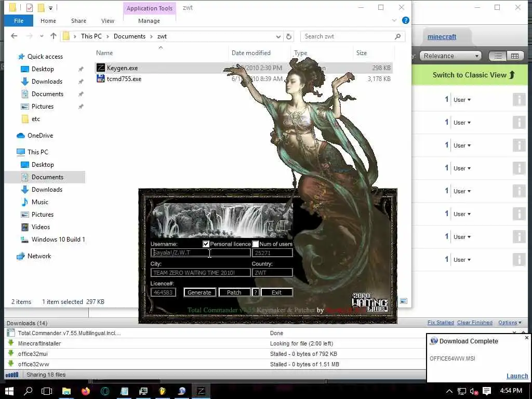The width and height of the screenshot is (532, 399).
Task: Open the Home ribbon tab
Action: [x=48, y=21]
